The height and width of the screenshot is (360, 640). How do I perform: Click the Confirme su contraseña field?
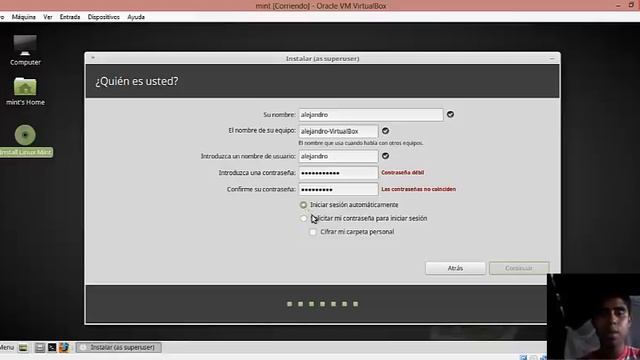click(x=338, y=189)
